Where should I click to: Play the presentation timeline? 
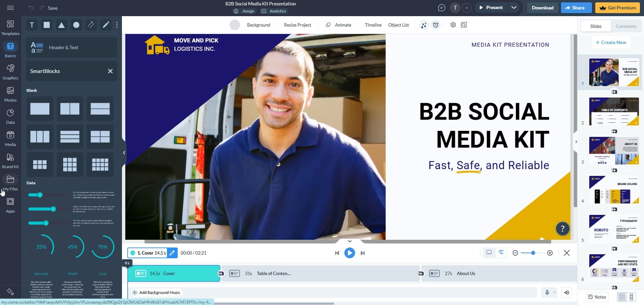[x=349, y=253]
